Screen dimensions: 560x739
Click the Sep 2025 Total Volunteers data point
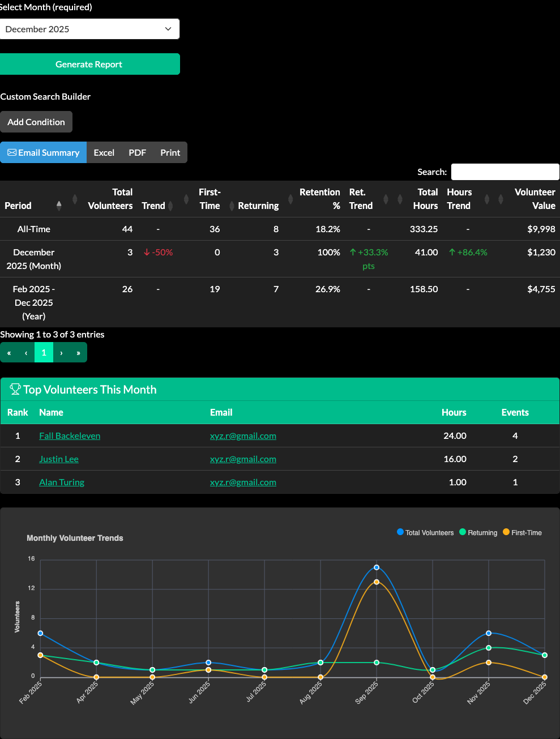(x=377, y=567)
